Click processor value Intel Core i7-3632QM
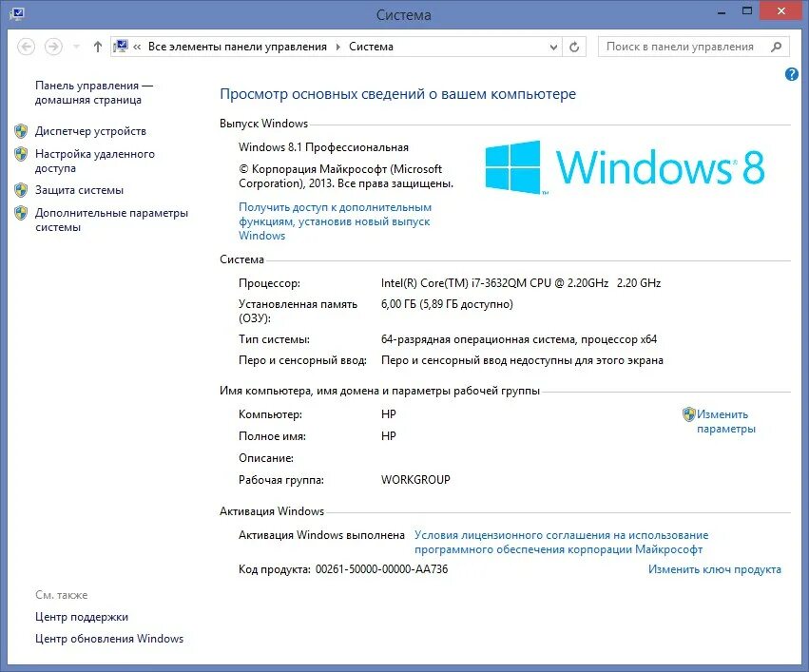The height and width of the screenshot is (672, 809). tap(521, 283)
